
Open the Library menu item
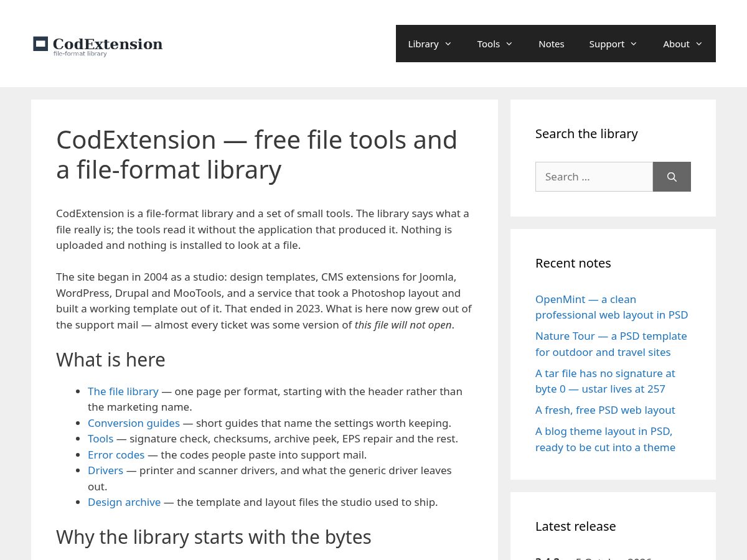pyautogui.click(x=423, y=44)
